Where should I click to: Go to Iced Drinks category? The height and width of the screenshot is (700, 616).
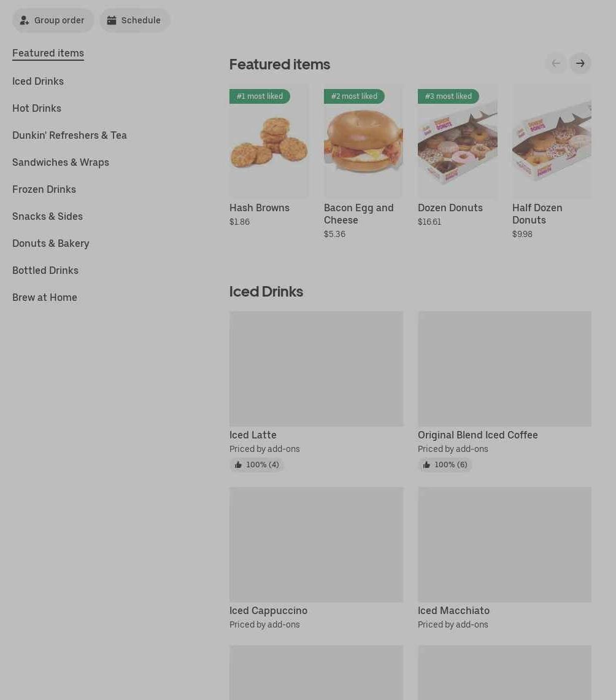click(x=38, y=81)
